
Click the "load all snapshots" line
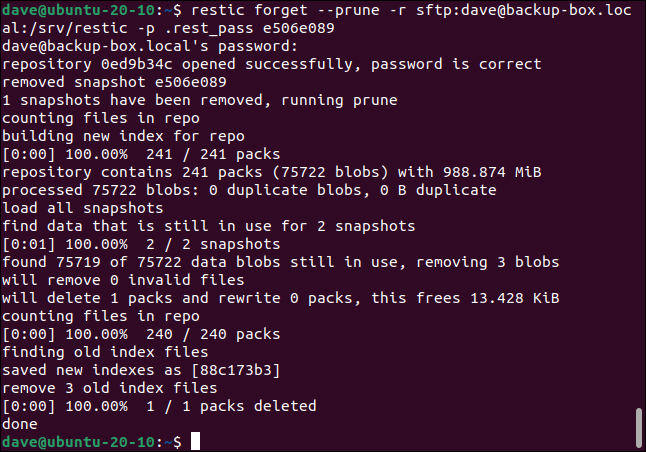78,208
